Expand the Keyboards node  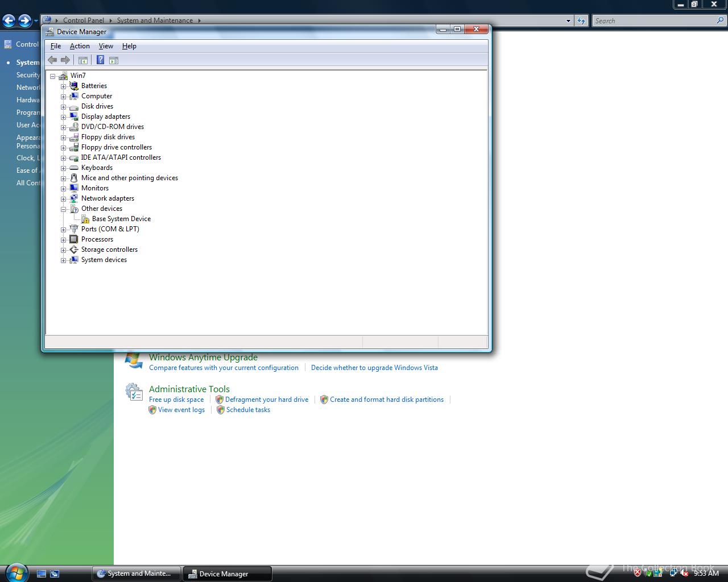64,168
